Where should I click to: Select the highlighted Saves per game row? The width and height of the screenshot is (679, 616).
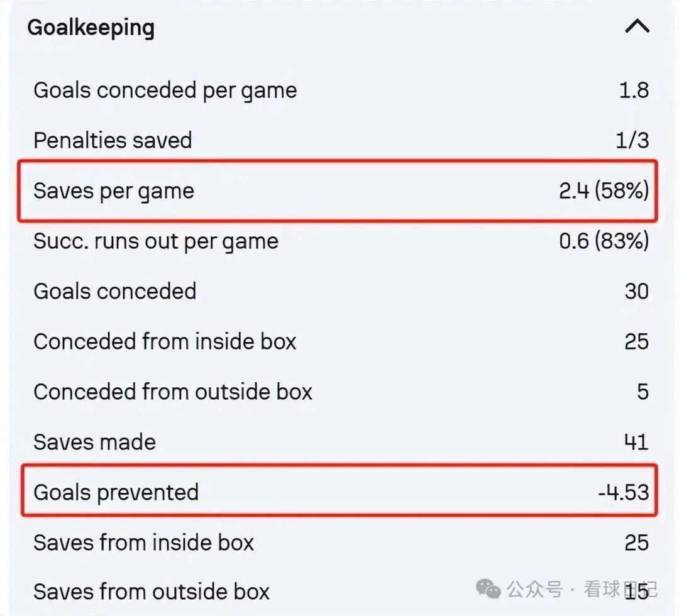pos(338,191)
